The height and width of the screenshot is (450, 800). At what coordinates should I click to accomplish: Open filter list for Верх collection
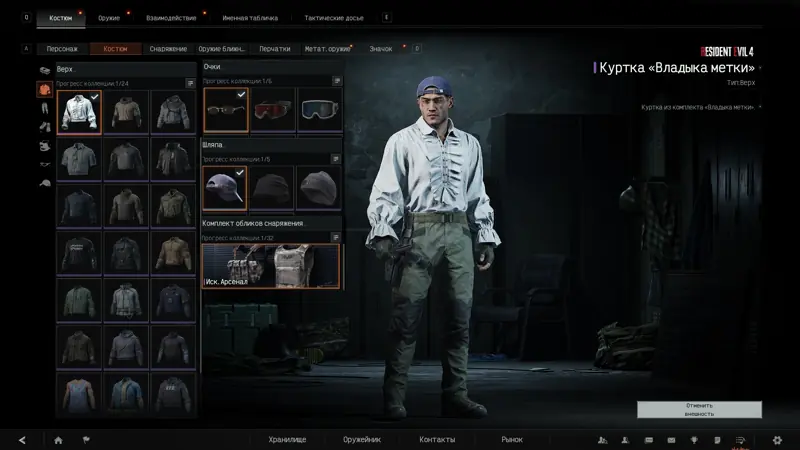[x=190, y=83]
